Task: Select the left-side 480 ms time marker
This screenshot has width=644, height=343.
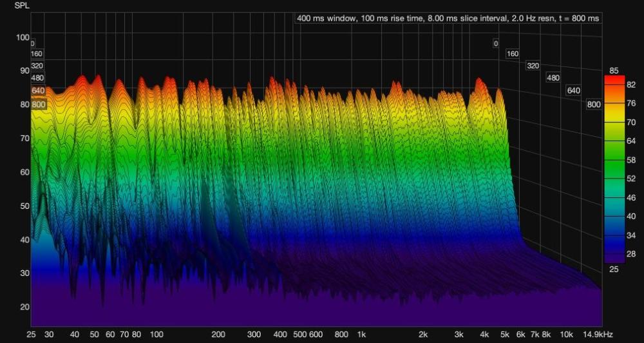Action: pos(37,78)
